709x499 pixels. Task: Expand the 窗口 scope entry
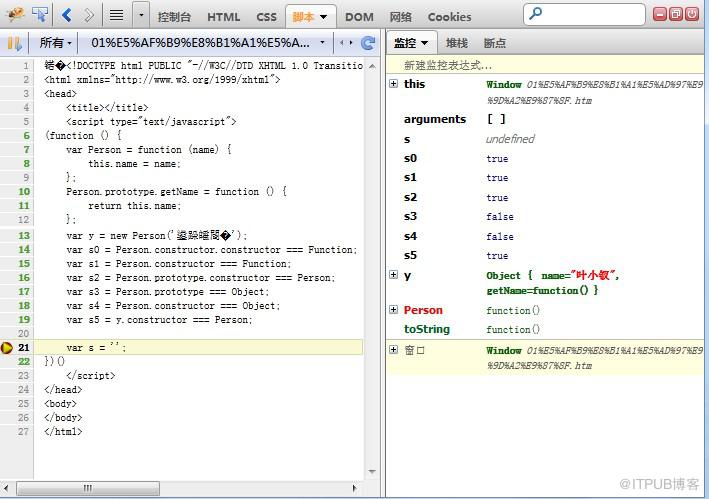coord(394,349)
